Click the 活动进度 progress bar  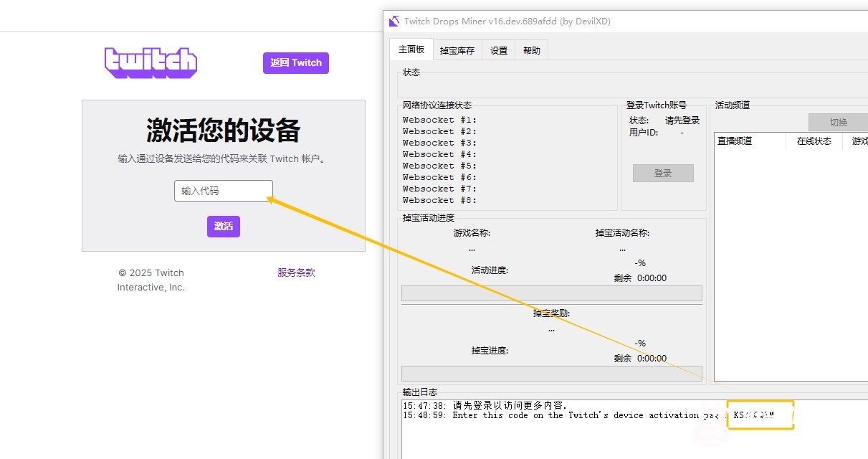click(552, 293)
